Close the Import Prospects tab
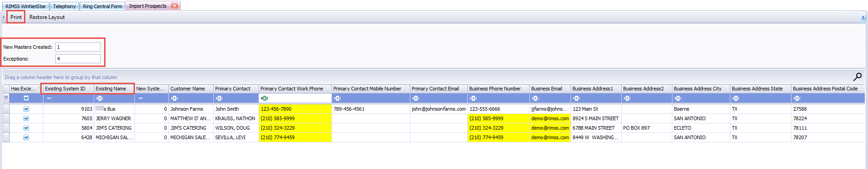This screenshot has width=868, height=169. pyautogui.click(x=174, y=6)
